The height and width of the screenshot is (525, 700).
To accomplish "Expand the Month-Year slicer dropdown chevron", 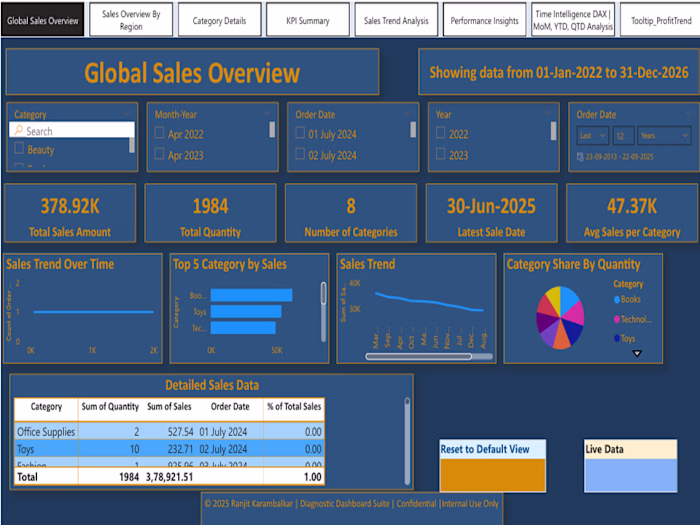I will [x=267, y=114].
